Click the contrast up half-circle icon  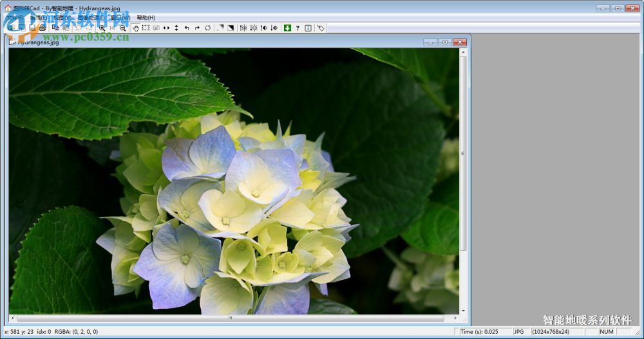click(x=264, y=28)
